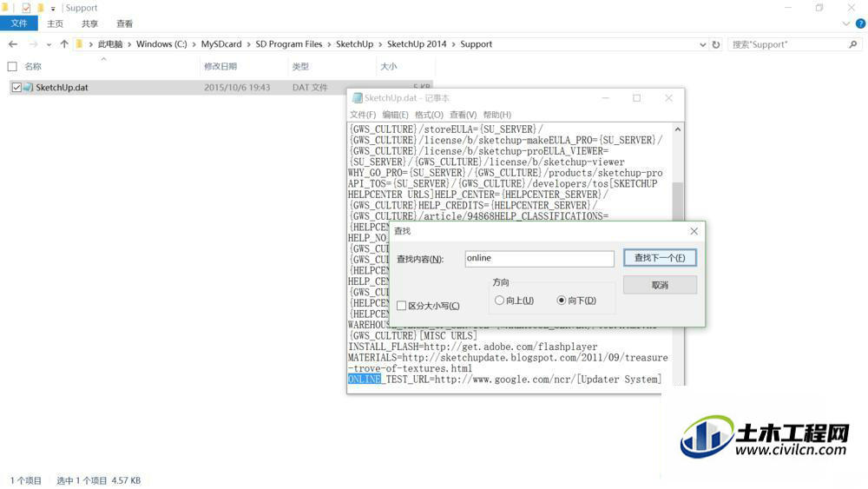Open Notepad 格式(O) menu
Viewport: 868px width, 489px height.
tap(429, 115)
